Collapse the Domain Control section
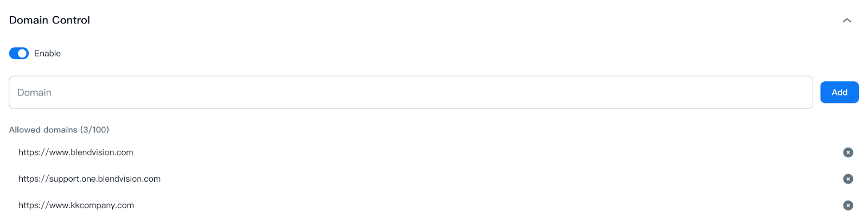Viewport: 868px width, 224px height. click(x=847, y=21)
